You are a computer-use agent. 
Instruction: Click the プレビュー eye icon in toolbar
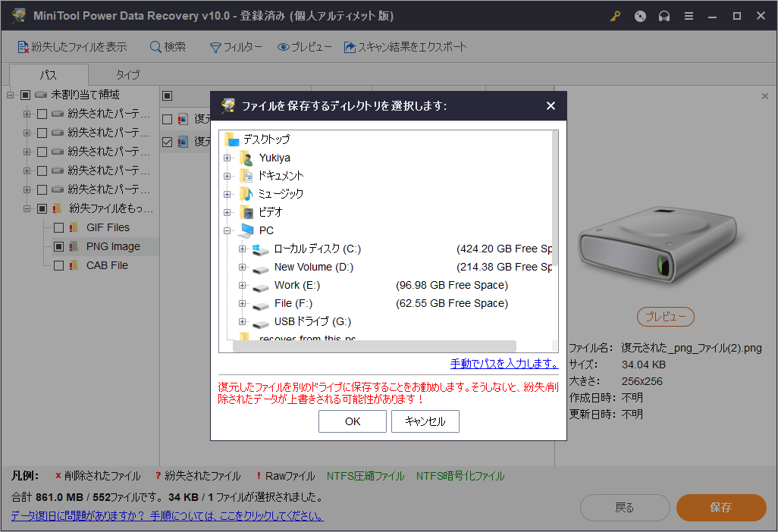tap(284, 47)
